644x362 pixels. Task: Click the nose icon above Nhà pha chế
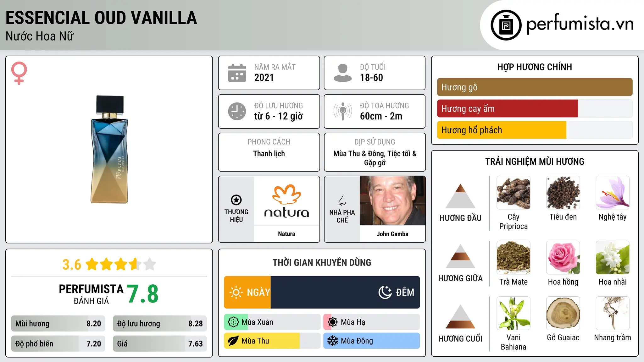pos(342,200)
